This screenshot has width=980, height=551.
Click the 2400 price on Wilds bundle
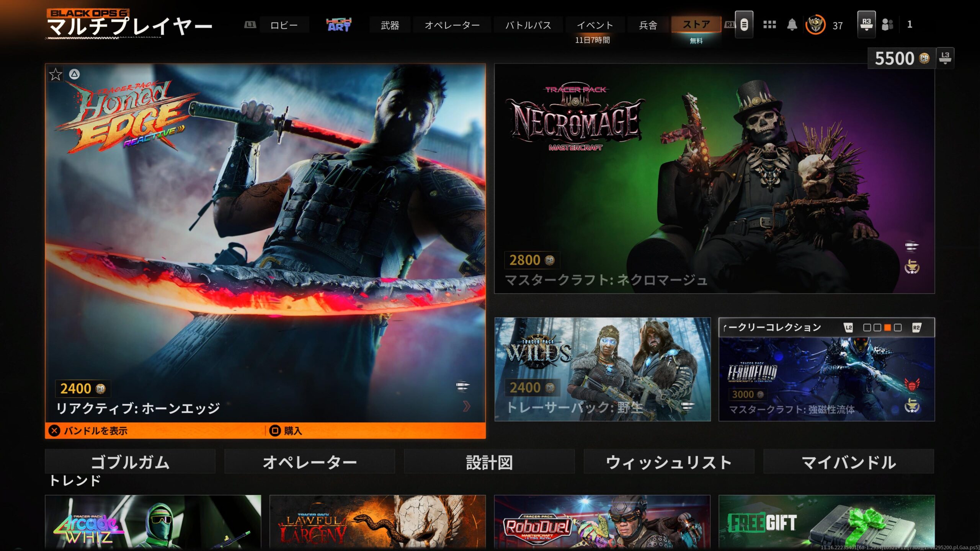point(532,388)
